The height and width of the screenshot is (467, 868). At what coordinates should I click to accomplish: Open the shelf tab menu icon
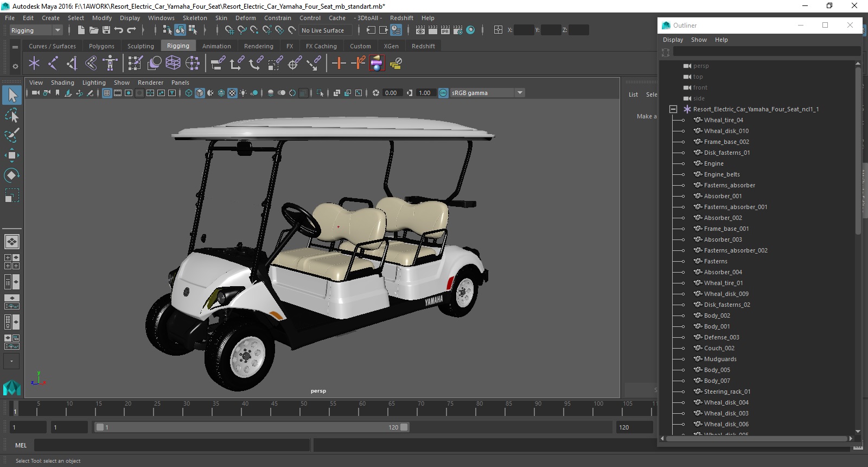pos(15,47)
